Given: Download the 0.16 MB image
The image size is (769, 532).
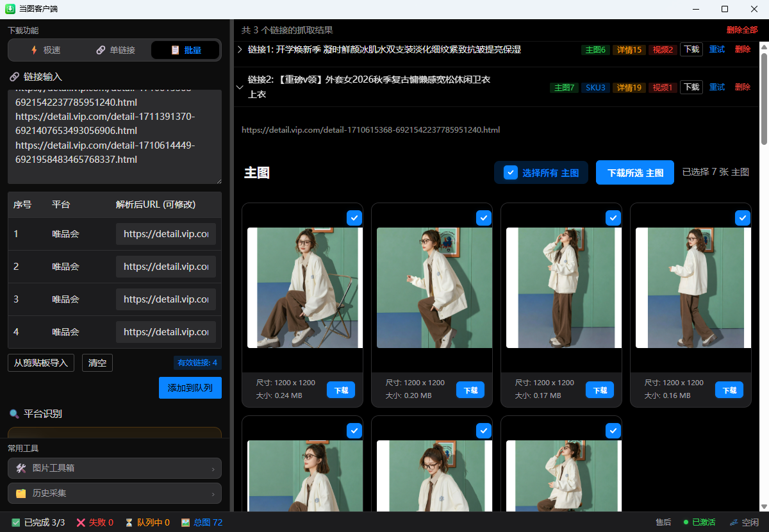Looking at the screenshot, I should click(729, 390).
